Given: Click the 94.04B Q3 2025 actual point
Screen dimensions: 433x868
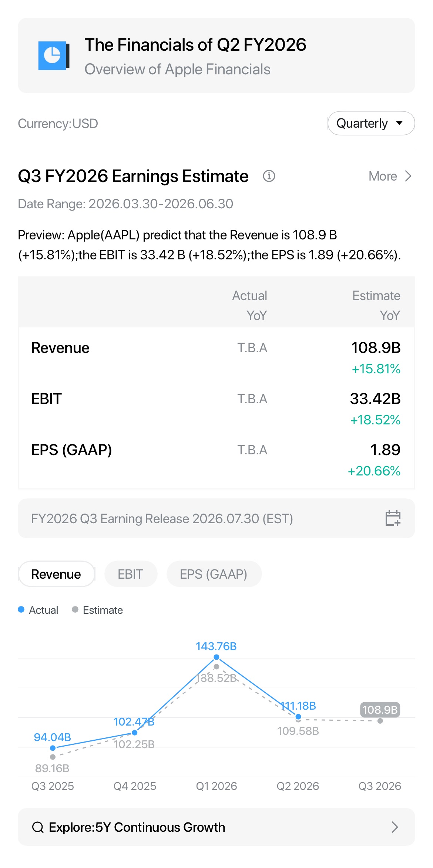Looking at the screenshot, I should pos(53,748).
